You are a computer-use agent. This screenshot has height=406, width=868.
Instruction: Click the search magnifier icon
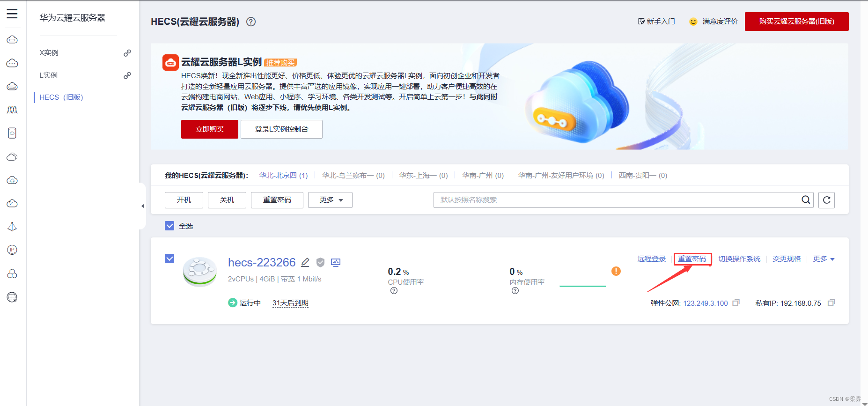(x=806, y=200)
